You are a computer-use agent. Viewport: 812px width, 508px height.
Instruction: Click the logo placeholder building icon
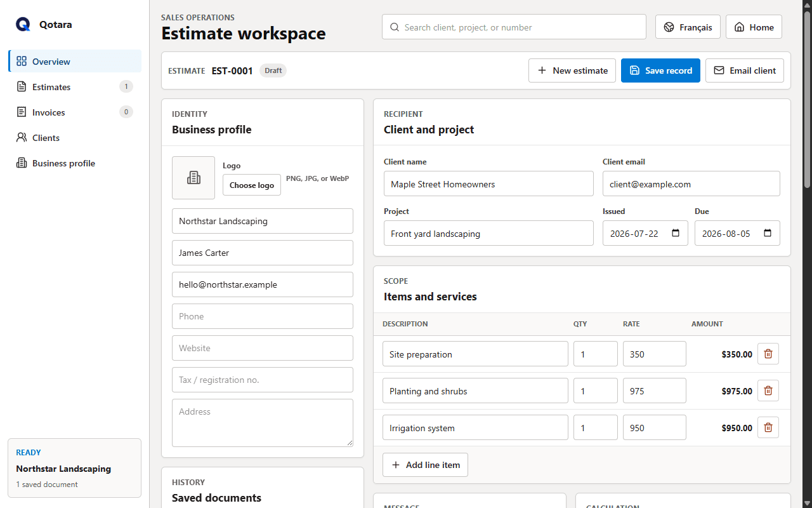[x=193, y=178]
